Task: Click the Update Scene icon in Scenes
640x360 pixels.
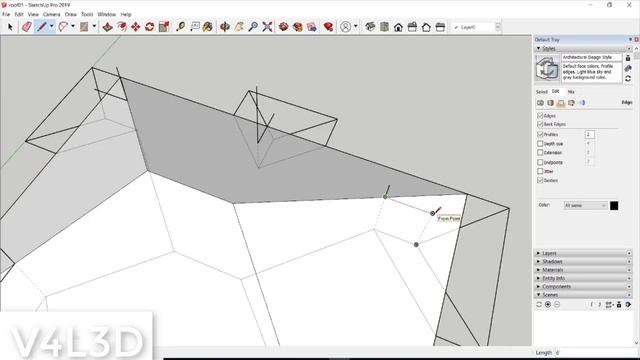Action: (x=539, y=304)
